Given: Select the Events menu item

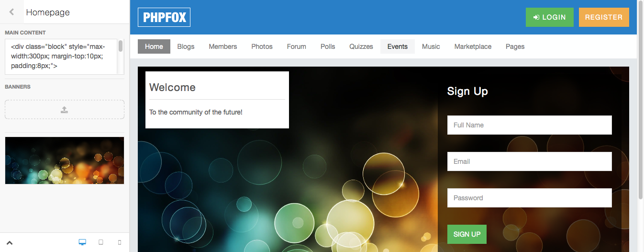Looking at the screenshot, I should coord(398,46).
